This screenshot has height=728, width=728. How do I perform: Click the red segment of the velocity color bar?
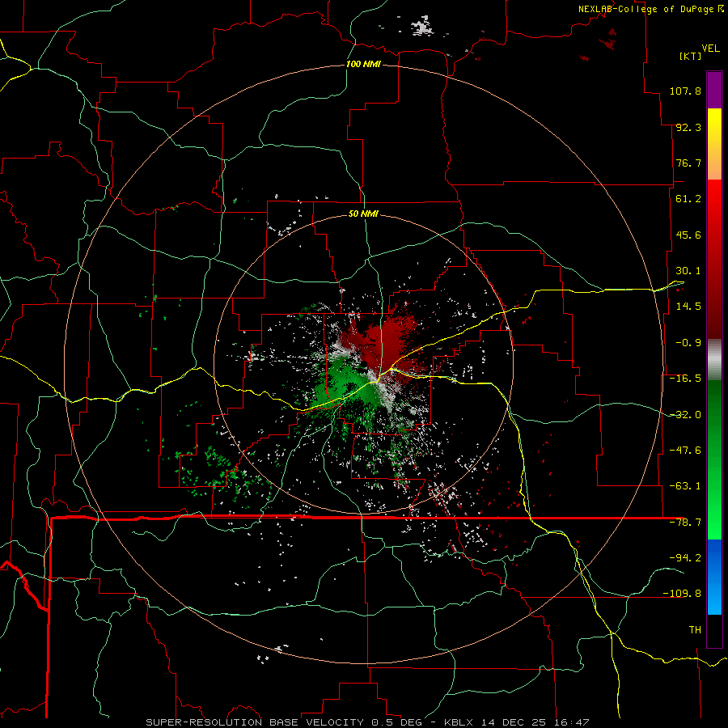pos(714,259)
